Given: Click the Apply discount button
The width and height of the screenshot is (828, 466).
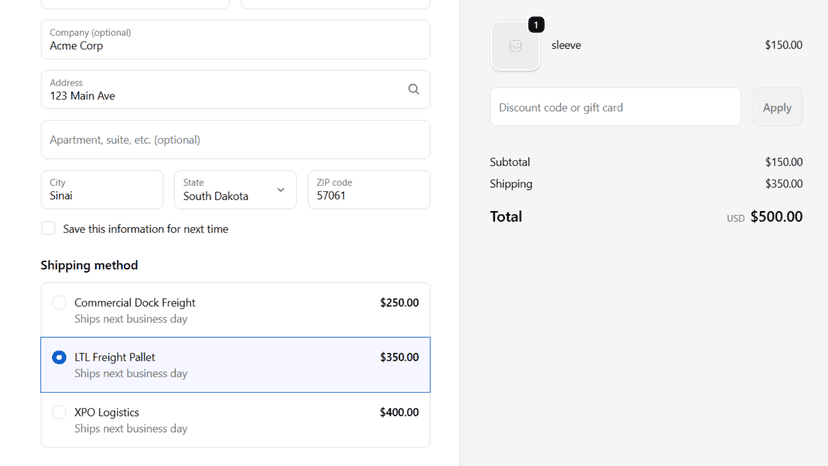Looking at the screenshot, I should coord(777,107).
